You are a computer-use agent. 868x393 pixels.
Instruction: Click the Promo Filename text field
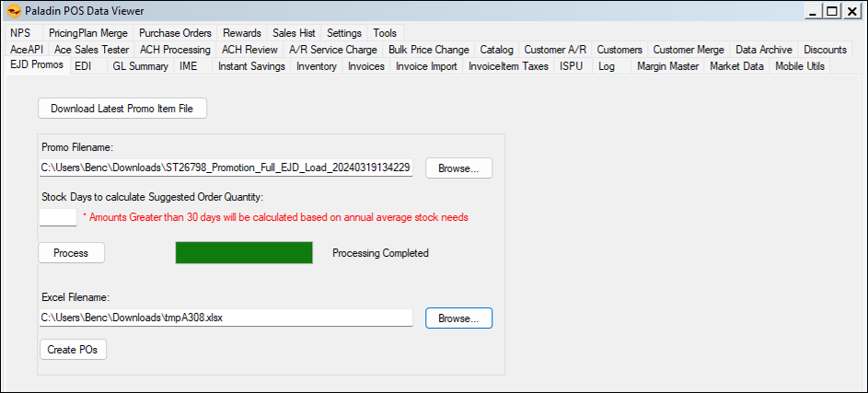(226, 168)
